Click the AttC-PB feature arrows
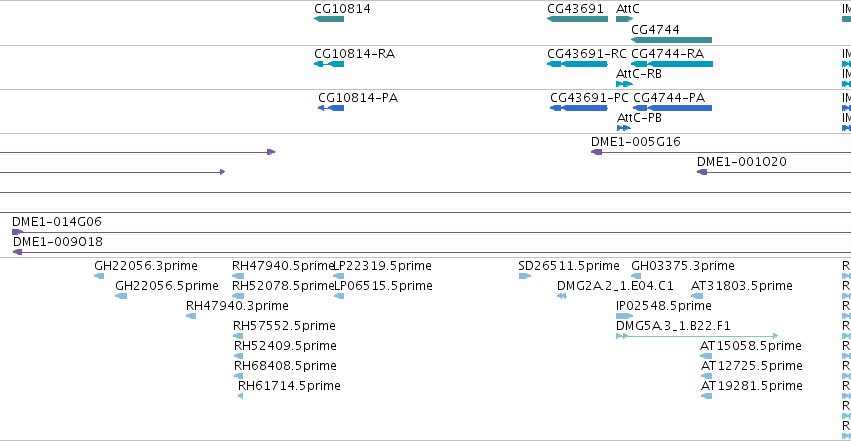 [x=624, y=128]
